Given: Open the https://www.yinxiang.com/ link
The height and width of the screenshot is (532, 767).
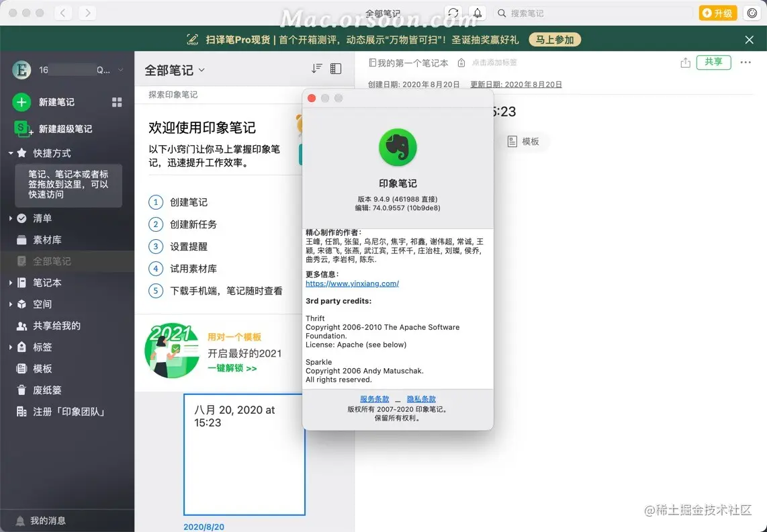Looking at the screenshot, I should click(x=352, y=283).
